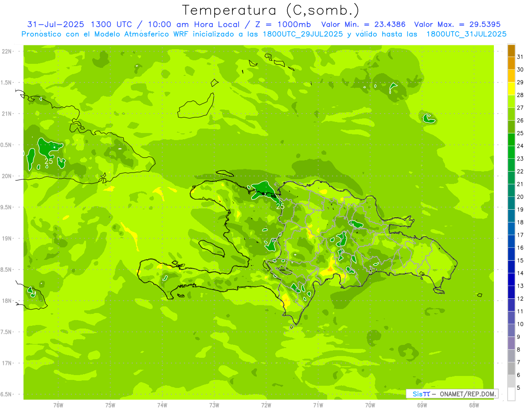Click the 68W longitude axis label
The image size is (532, 411).
[474, 405]
